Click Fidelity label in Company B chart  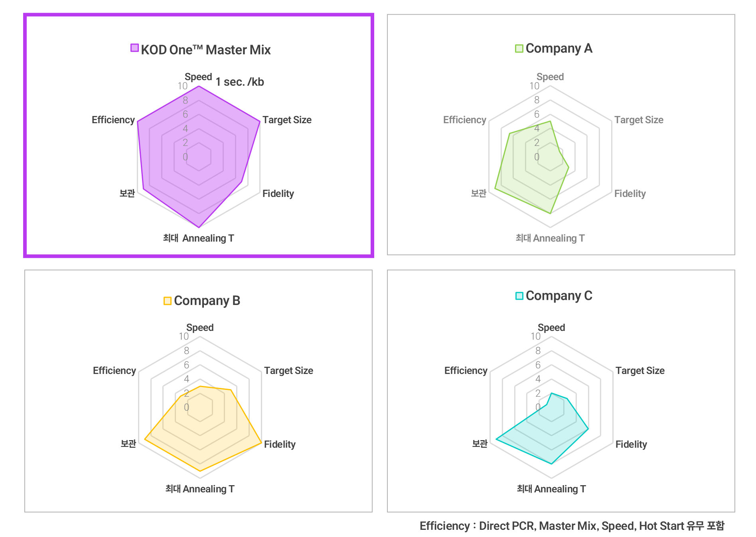(280, 444)
